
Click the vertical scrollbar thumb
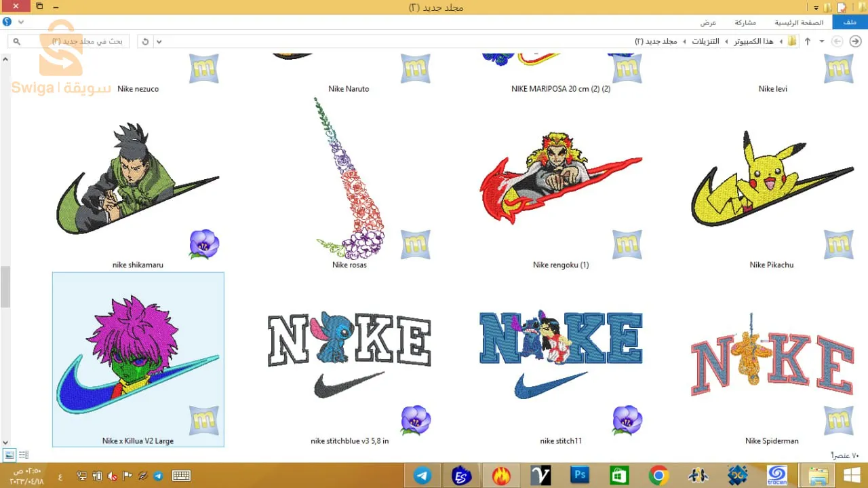point(5,286)
